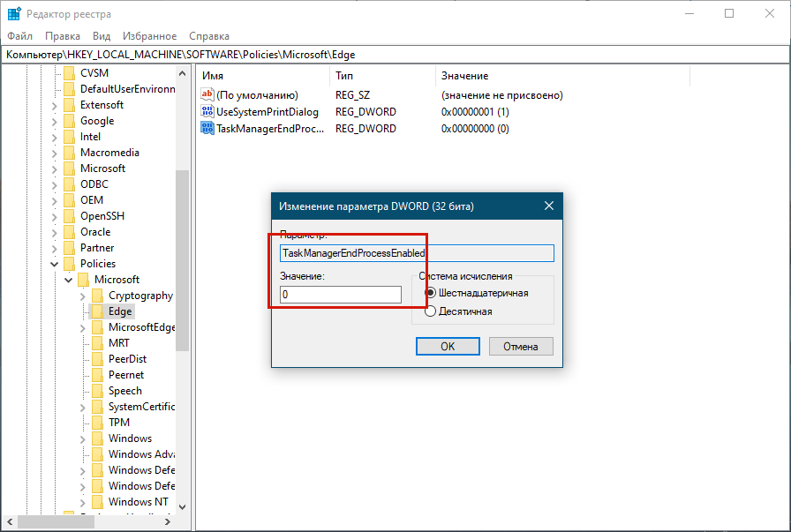Open the Правка menu
The image size is (791, 532).
pyautogui.click(x=63, y=36)
